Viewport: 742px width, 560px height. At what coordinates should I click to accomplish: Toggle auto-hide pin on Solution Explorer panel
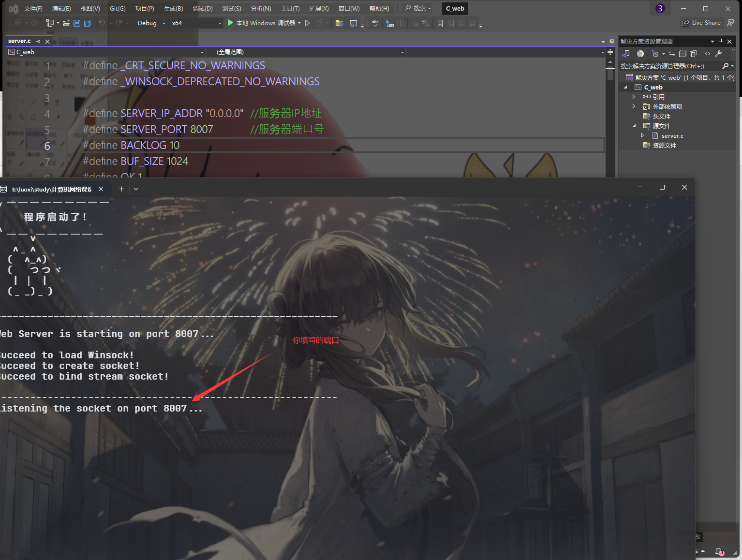(x=721, y=41)
